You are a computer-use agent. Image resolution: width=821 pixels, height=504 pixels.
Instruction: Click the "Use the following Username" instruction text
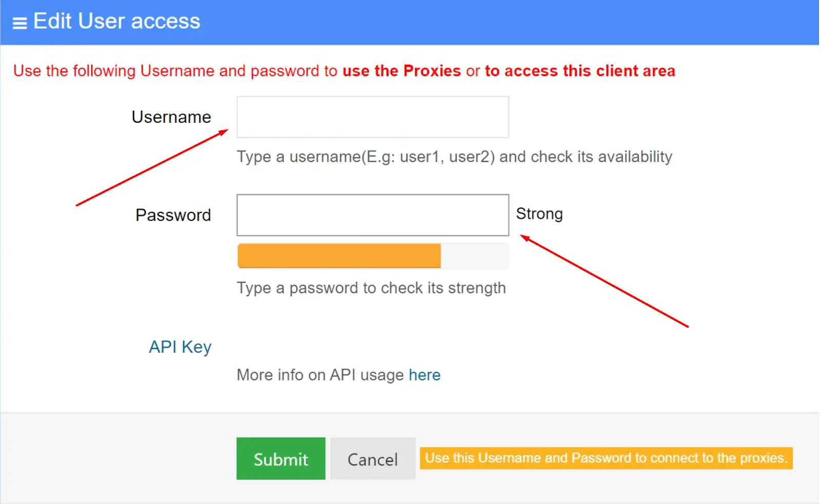174,71
